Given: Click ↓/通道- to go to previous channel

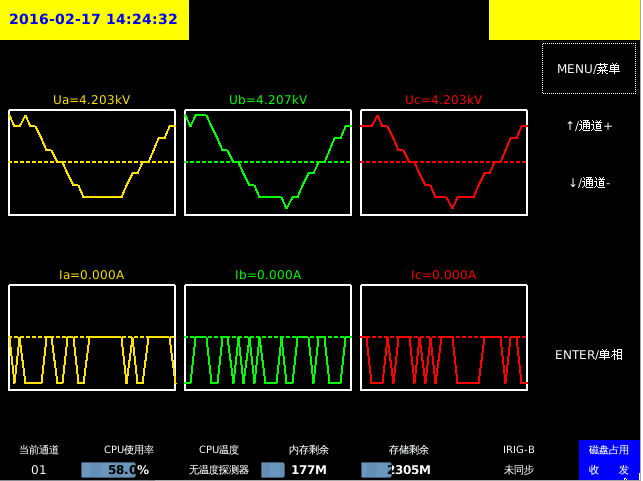Looking at the screenshot, I should pyautogui.click(x=589, y=183).
